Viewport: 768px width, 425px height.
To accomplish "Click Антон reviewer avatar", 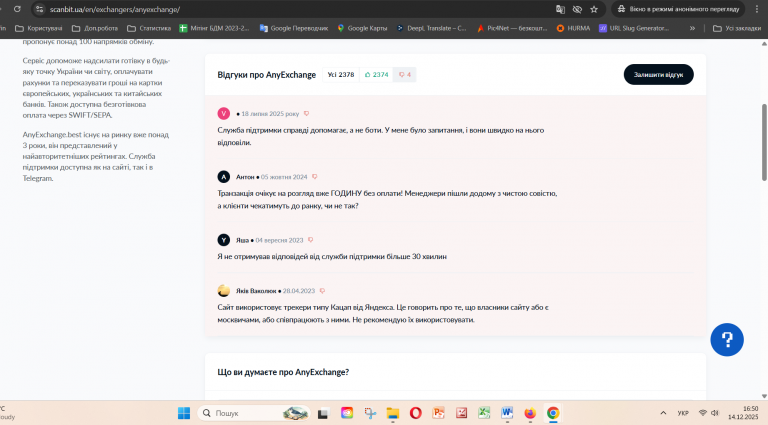I will (223, 177).
